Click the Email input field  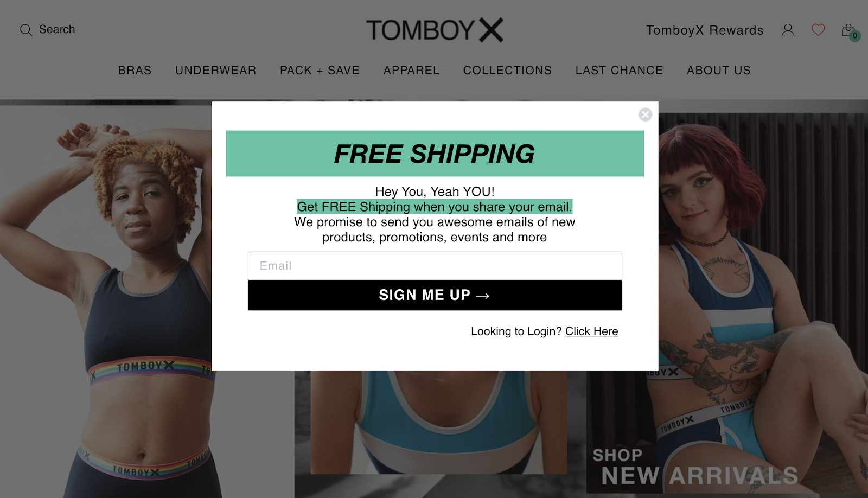coord(435,266)
